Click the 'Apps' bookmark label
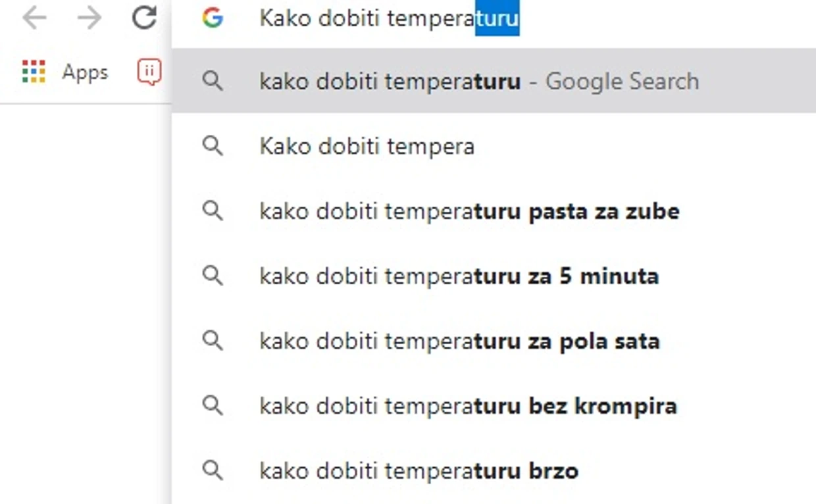 coord(85,72)
